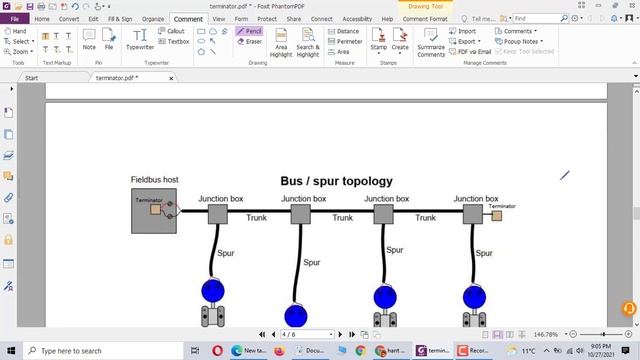The height and width of the screenshot is (360, 640).
Task: Select the Hand tool
Action: [15, 31]
